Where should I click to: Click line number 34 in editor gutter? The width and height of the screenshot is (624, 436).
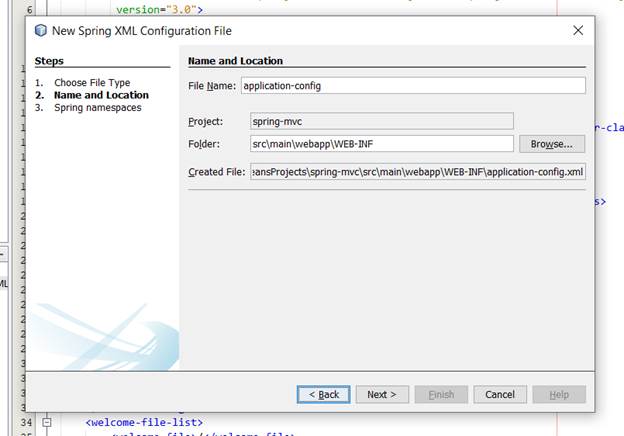tap(26, 422)
